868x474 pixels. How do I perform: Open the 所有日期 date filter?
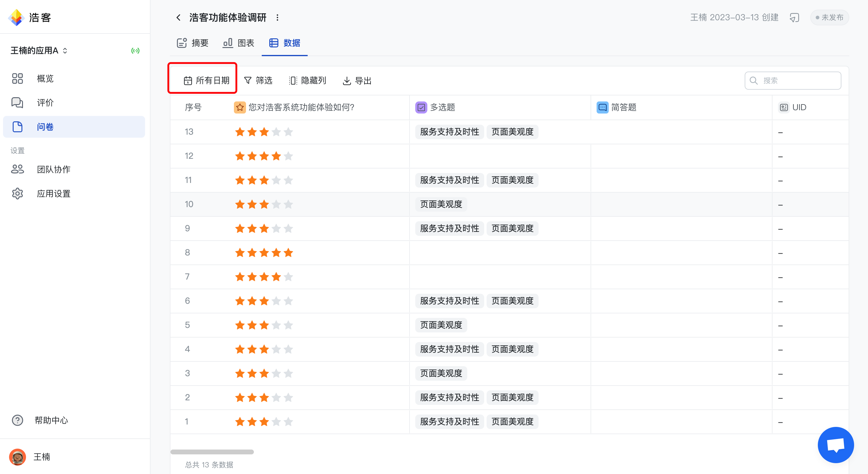click(x=206, y=80)
